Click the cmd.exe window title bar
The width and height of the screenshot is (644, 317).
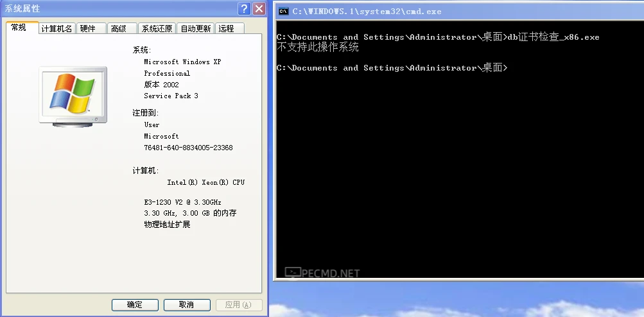pyautogui.click(x=459, y=11)
